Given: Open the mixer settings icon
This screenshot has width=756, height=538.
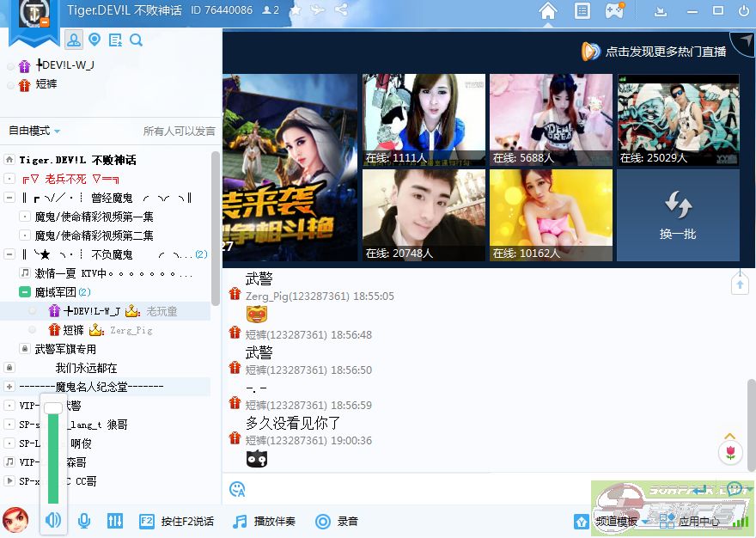Looking at the screenshot, I should pyautogui.click(x=115, y=521).
